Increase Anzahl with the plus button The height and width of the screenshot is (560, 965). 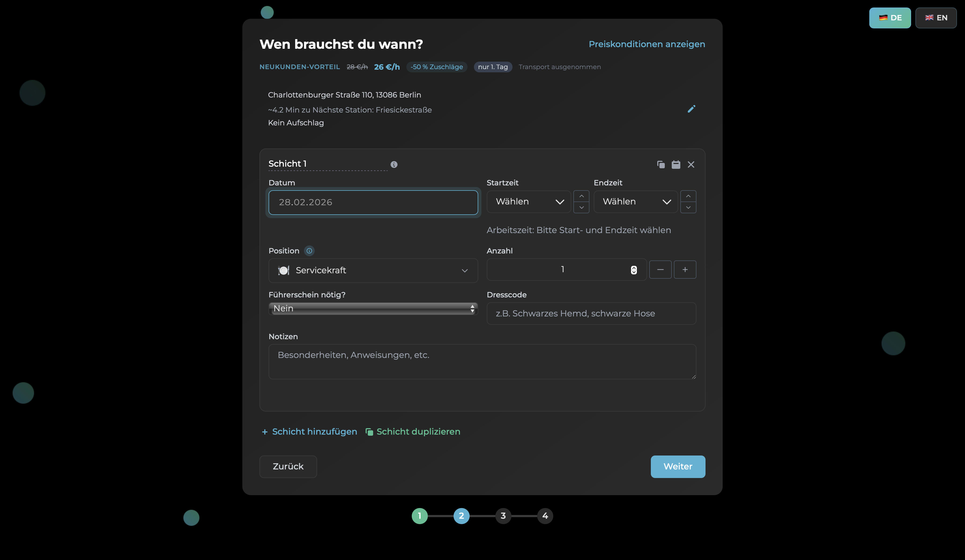pos(685,270)
